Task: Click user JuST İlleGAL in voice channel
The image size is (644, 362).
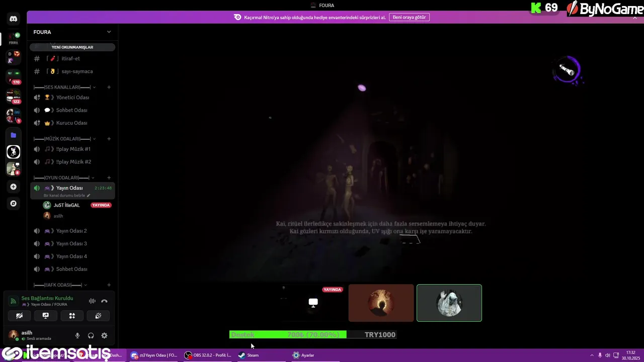Action: pyautogui.click(x=66, y=205)
